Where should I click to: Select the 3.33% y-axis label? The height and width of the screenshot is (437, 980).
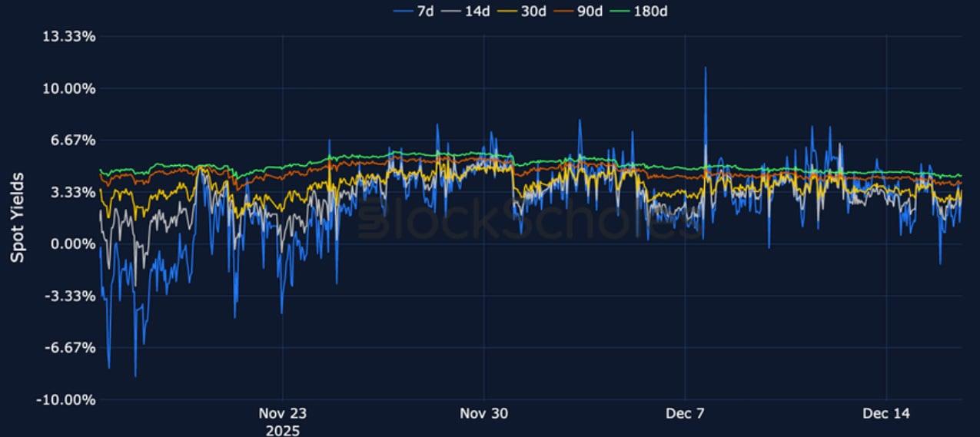coord(71,192)
